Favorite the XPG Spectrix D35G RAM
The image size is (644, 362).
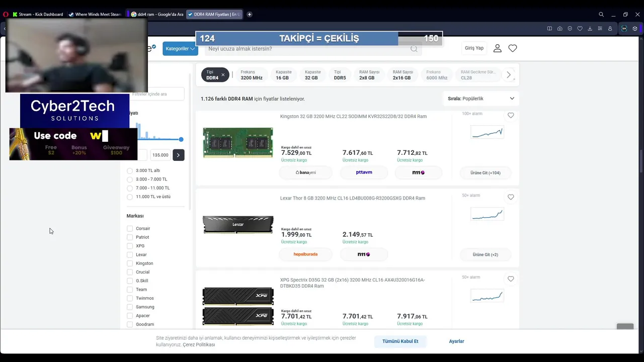pyautogui.click(x=511, y=279)
